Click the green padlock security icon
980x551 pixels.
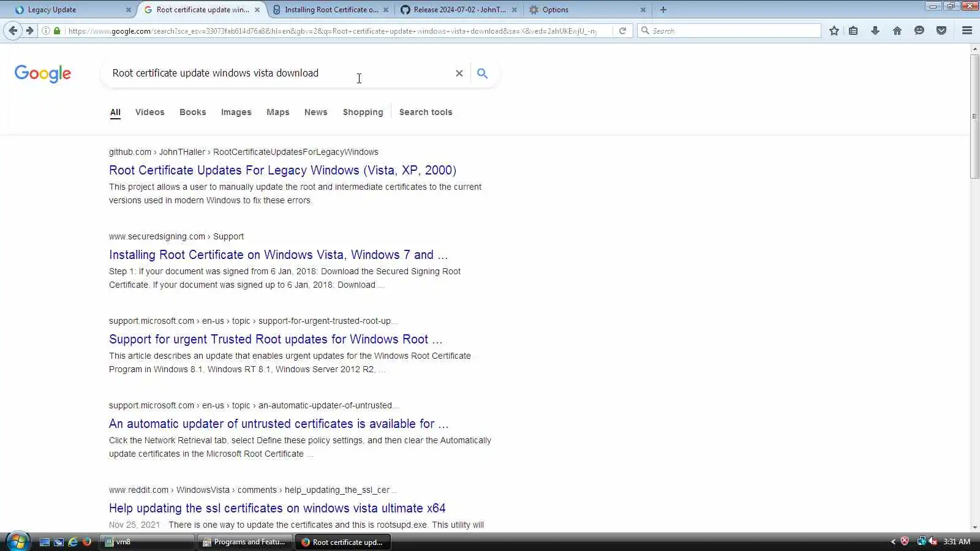point(57,31)
